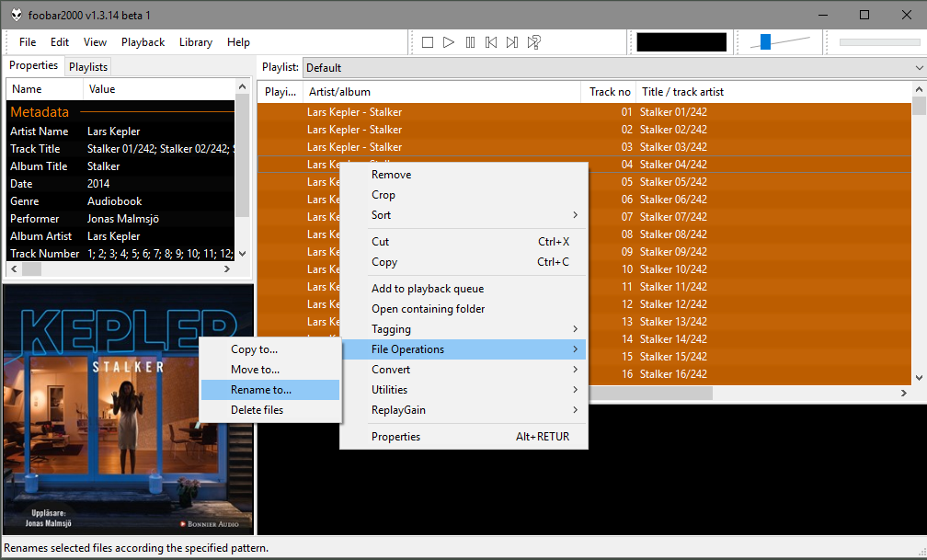927x560 pixels.
Task: Click the Track no column header
Action: tap(609, 92)
